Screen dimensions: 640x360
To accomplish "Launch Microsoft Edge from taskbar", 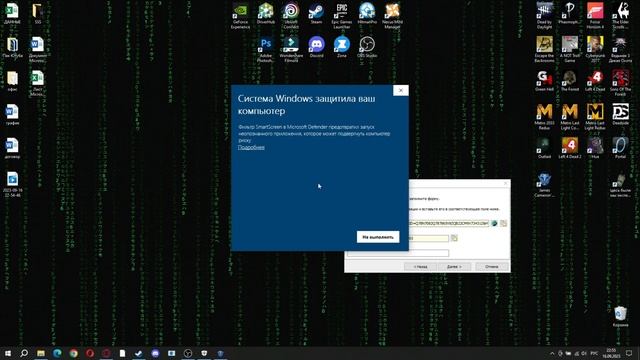I will pos(57,353).
